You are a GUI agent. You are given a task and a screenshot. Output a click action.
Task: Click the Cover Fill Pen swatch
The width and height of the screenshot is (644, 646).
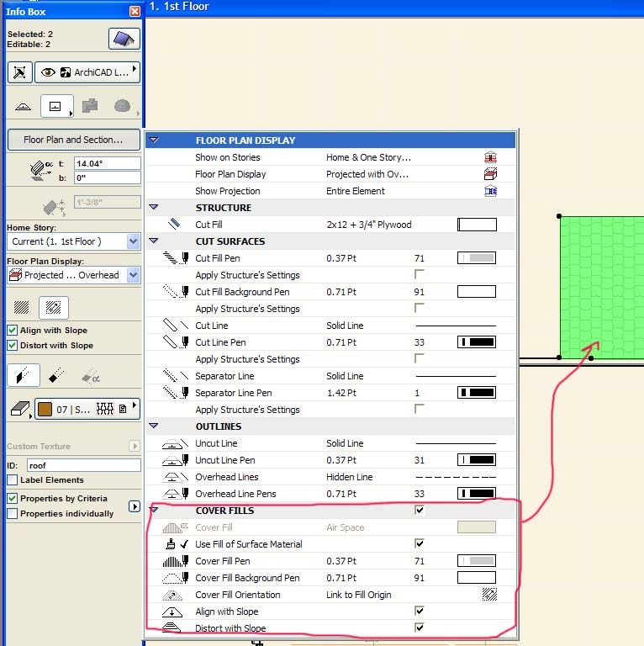477,561
